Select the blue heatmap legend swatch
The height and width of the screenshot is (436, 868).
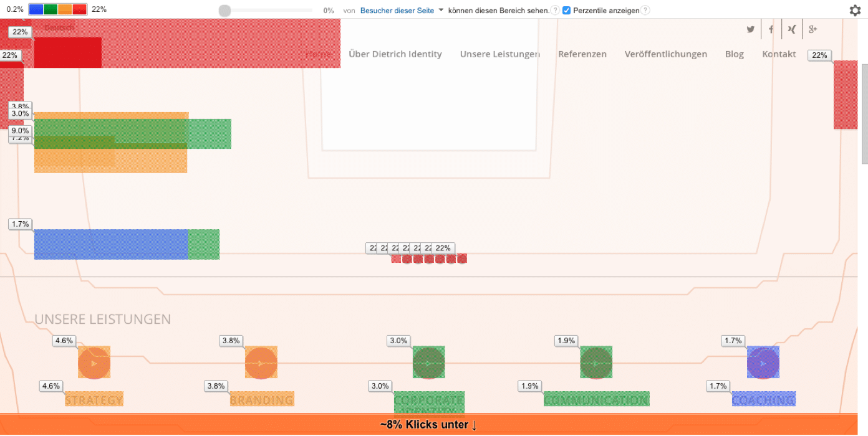(36, 9)
